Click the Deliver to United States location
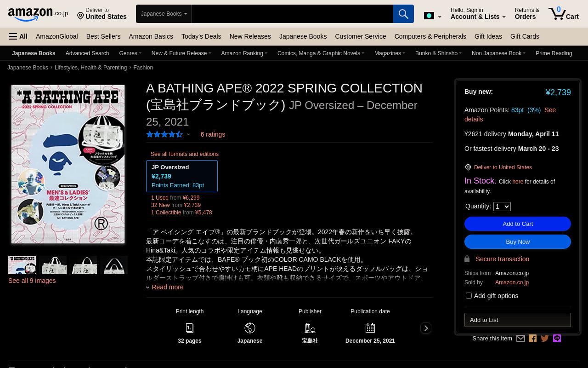 (x=102, y=13)
